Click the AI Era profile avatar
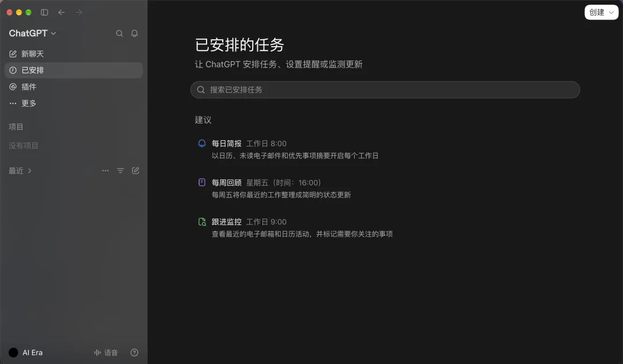Viewport: 623px width, 364px height. (13, 352)
